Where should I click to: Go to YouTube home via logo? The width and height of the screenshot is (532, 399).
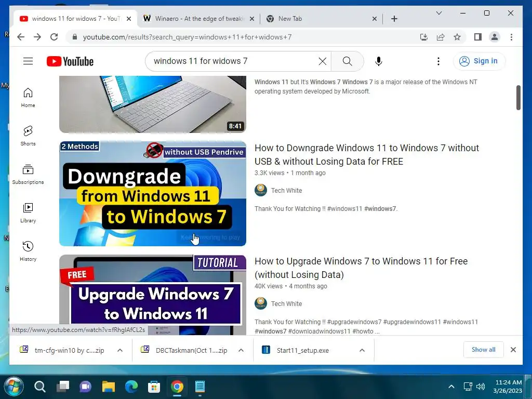pos(70,61)
